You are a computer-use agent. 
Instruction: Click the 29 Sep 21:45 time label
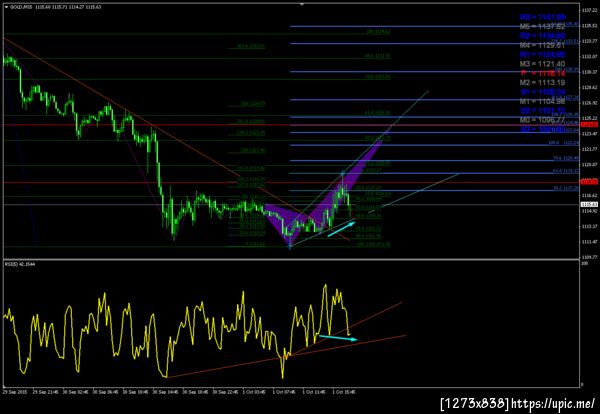point(46,392)
